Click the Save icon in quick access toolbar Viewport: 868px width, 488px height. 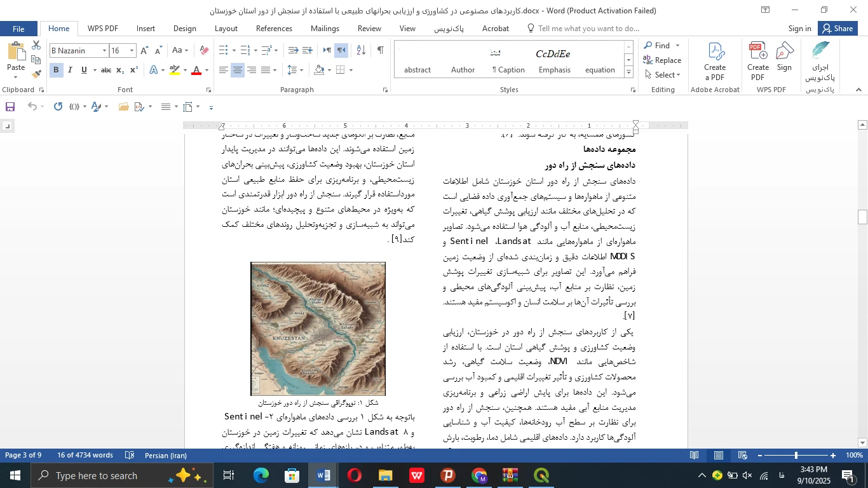click(10, 107)
